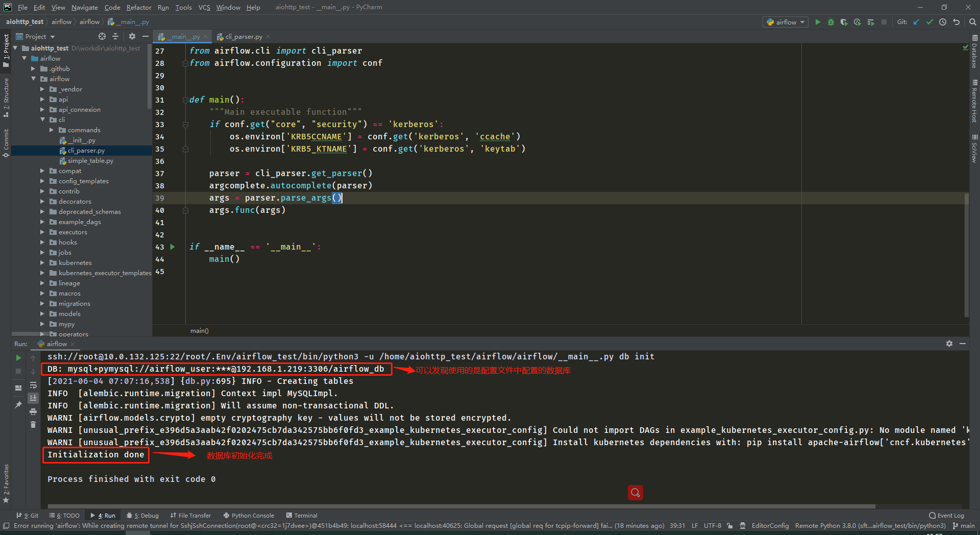Run the airflow configuration from main toolbar
This screenshot has height=535, width=980.
(x=818, y=22)
